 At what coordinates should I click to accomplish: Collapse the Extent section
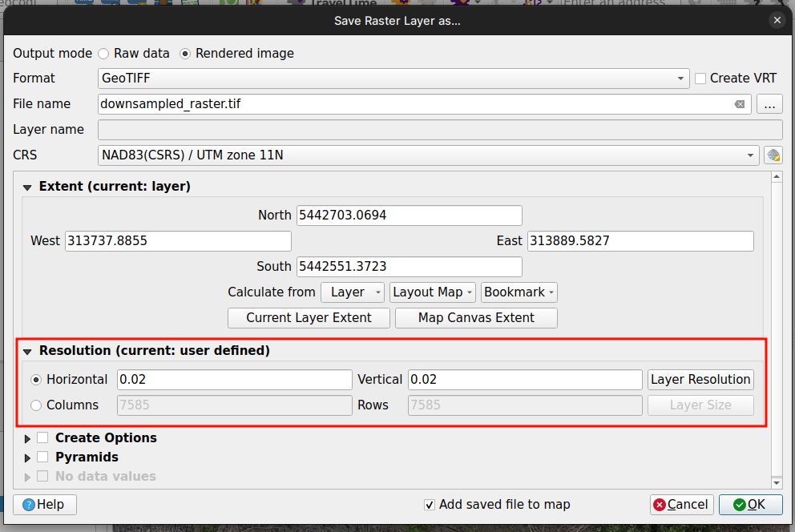coord(28,187)
